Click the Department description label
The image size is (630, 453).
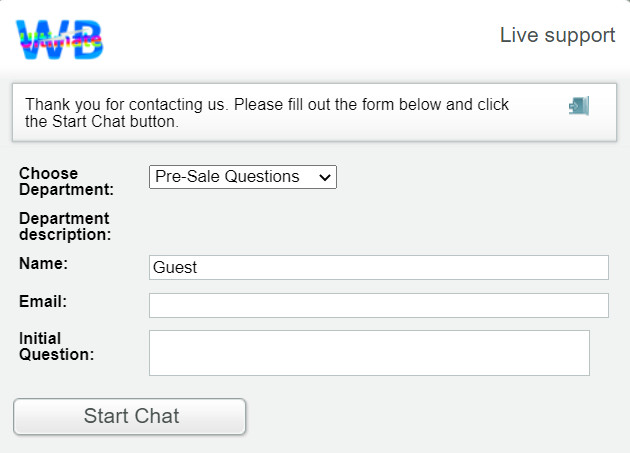(x=64, y=226)
